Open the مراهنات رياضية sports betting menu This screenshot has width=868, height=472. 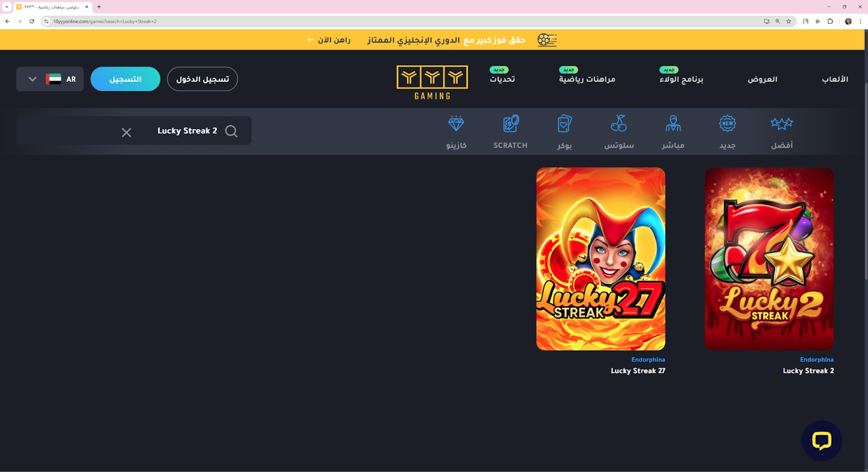pos(587,79)
